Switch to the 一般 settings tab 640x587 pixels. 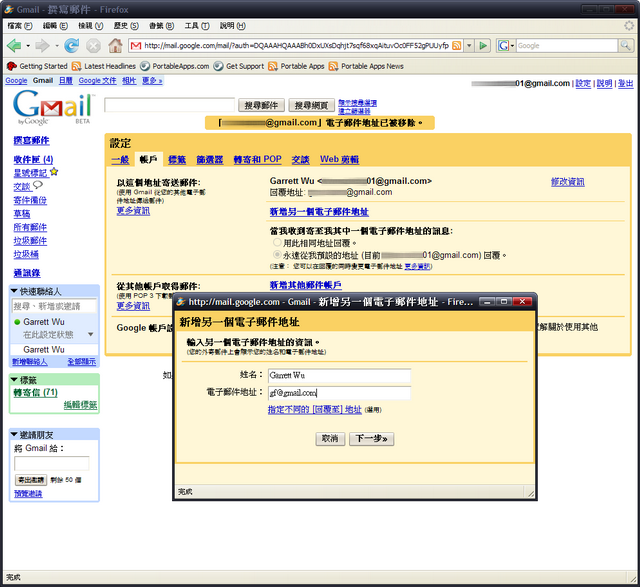point(120,160)
